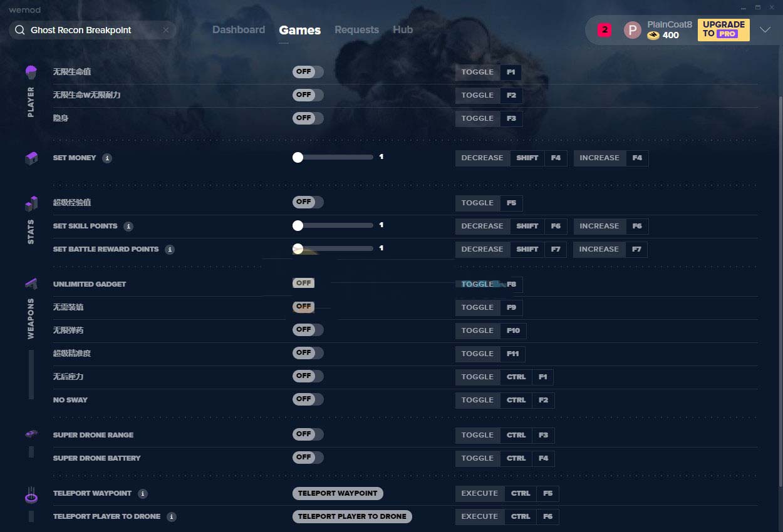
Task: Toggle the 超级经验值 switch
Action: point(308,202)
